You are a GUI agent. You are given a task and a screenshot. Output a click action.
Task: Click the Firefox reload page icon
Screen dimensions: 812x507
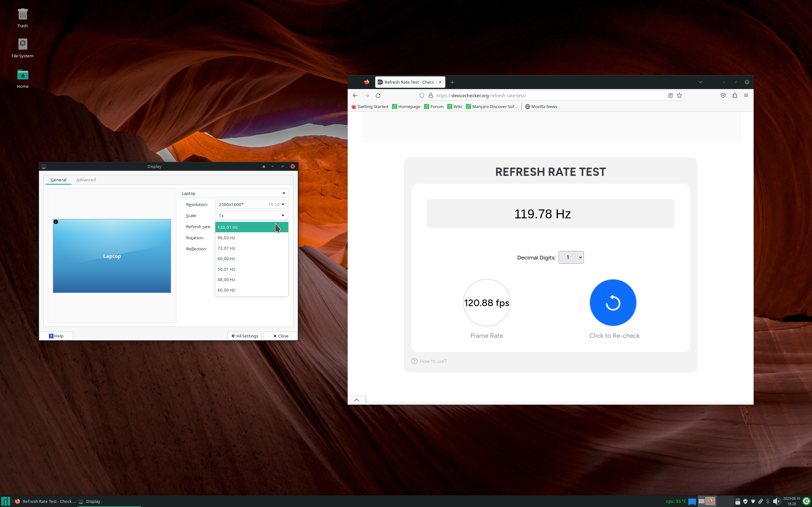point(378,96)
